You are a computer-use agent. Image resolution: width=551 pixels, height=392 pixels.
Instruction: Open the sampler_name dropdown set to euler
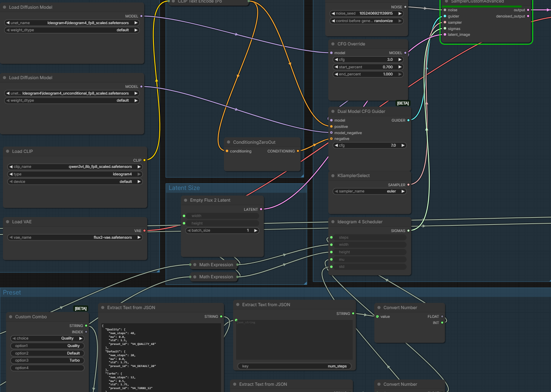pyautogui.click(x=370, y=191)
